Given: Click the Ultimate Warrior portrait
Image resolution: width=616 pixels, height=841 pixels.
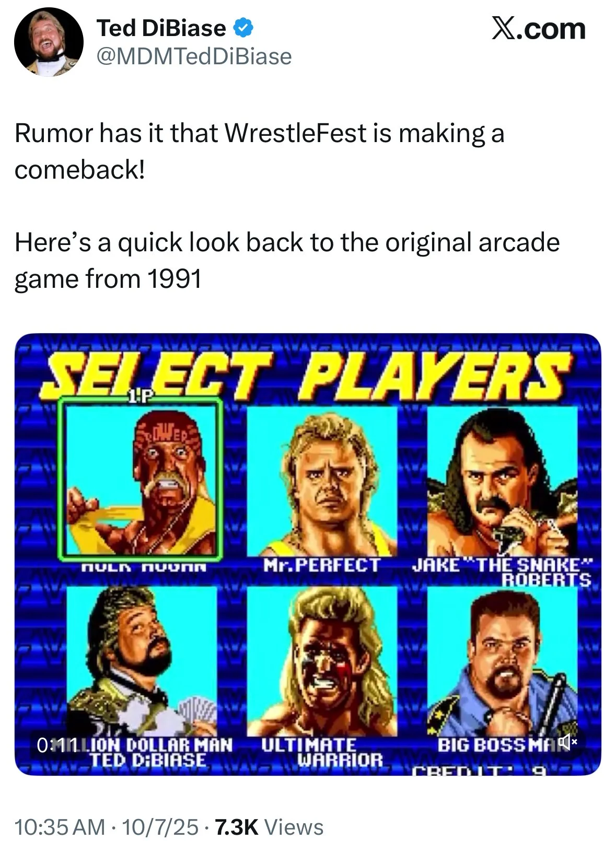Looking at the screenshot, I should 322,661.
